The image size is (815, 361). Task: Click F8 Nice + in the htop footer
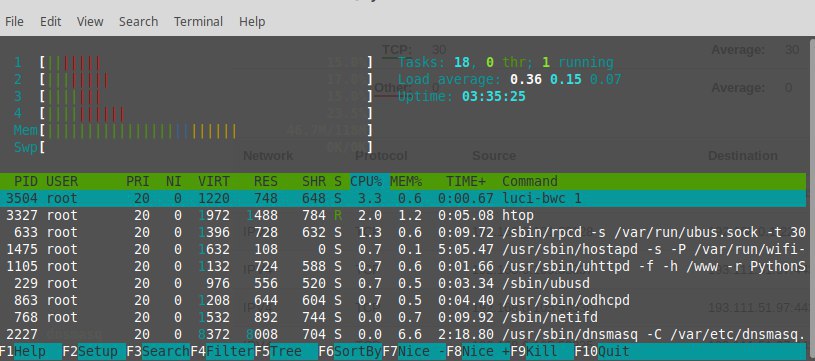(x=478, y=352)
